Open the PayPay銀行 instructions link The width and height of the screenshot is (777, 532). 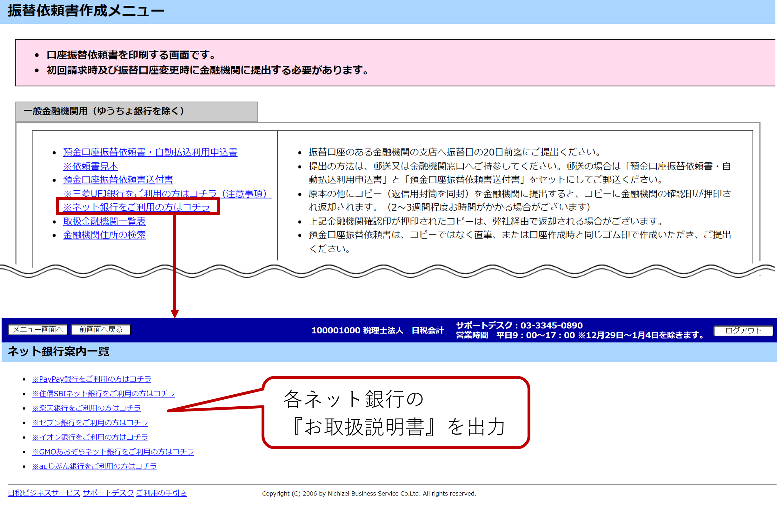click(91, 379)
